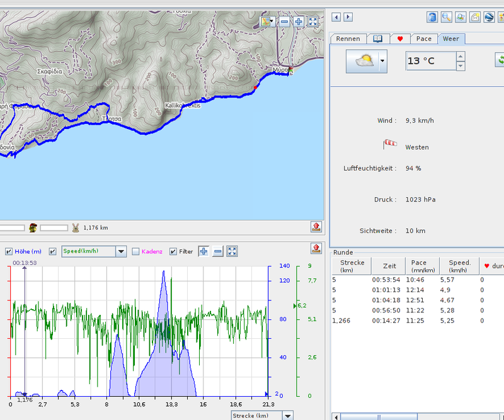The width and height of the screenshot is (504, 420).
Task: Uncheck the Filter checkbox
Action: (173, 252)
